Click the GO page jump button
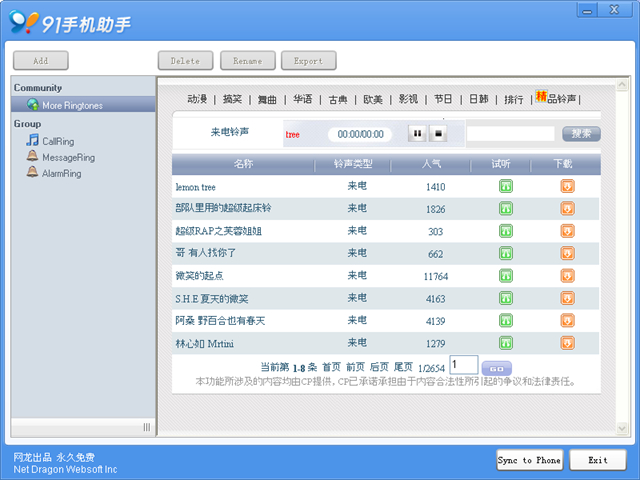Image resolution: width=640 pixels, height=480 pixels. pos(496,368)
